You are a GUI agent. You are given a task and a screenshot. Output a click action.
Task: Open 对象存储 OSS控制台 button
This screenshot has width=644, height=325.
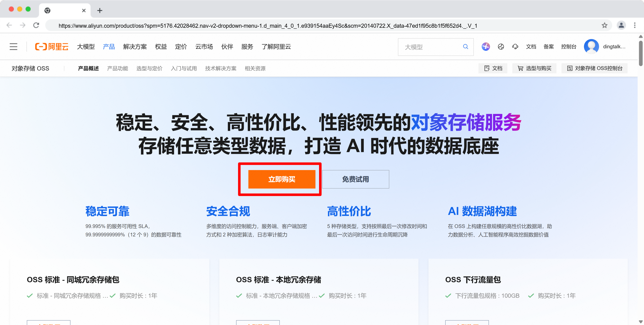click(594, 68)
